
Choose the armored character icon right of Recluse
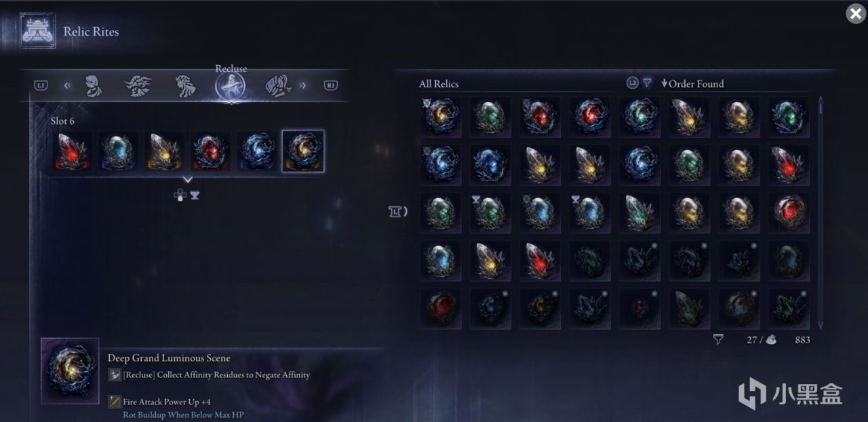277,85
